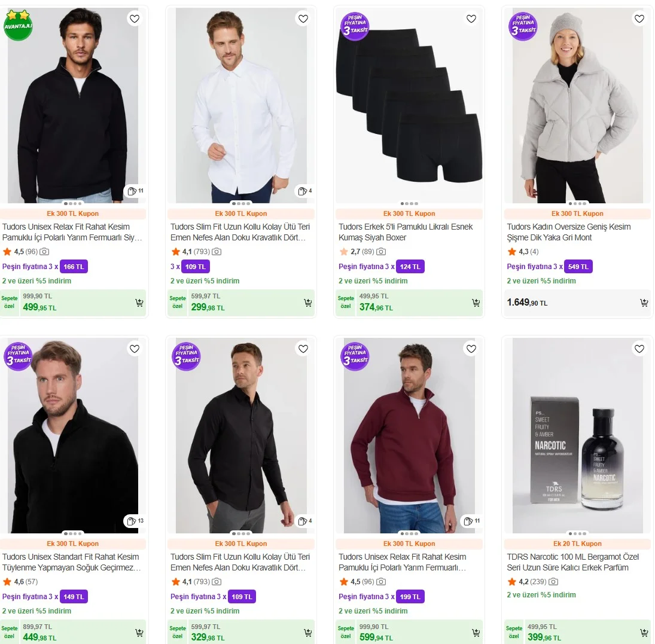Viewport: 655px width, 644px height.
Task: Click Ek 300 TL Kupon on boxer
Action: (x=409, y=213)
